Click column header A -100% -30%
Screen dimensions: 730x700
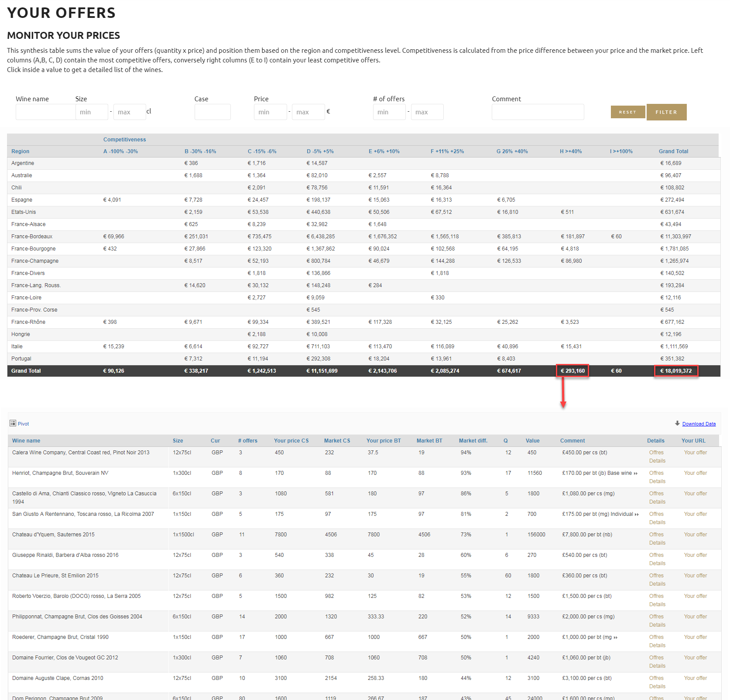[120, 151]
